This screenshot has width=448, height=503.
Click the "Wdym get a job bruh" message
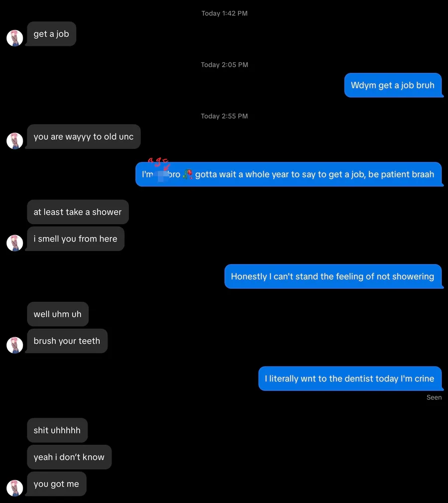[x=393, y=85]
